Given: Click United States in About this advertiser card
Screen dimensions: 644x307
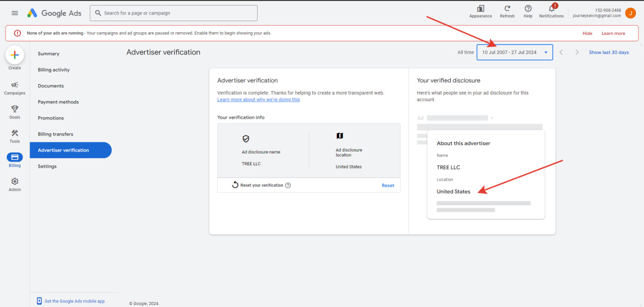Looking at the screenshot, I should click(453, 192).
